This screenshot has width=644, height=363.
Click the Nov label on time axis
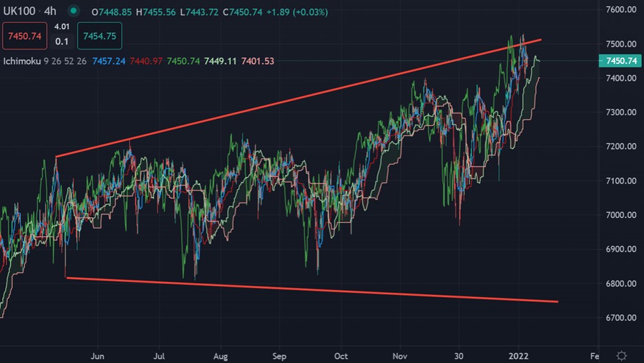[400, 356]
